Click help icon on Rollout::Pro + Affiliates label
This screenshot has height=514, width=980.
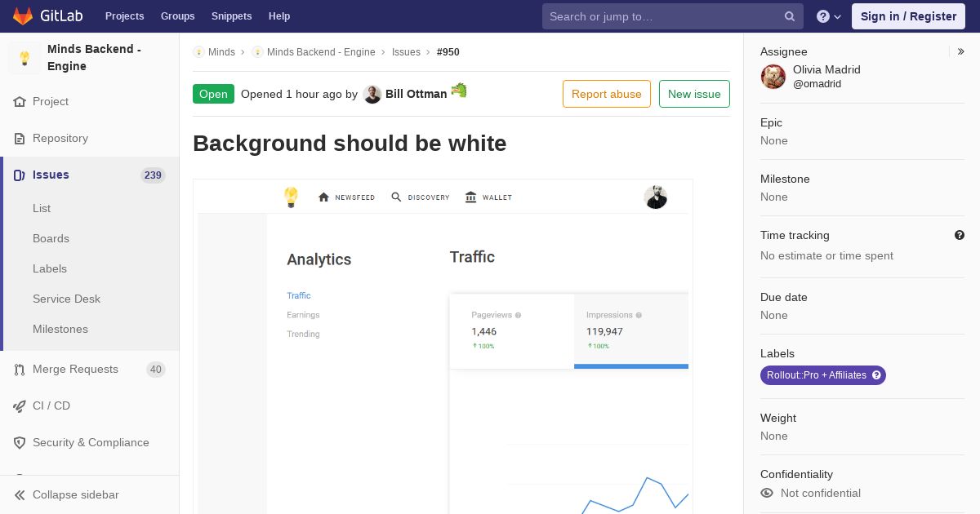(876, 375)
